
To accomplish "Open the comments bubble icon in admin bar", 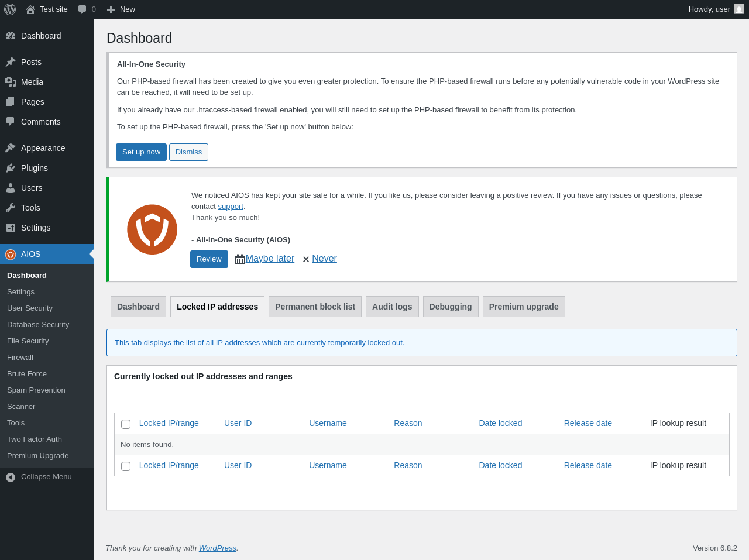I will (83, 9).
